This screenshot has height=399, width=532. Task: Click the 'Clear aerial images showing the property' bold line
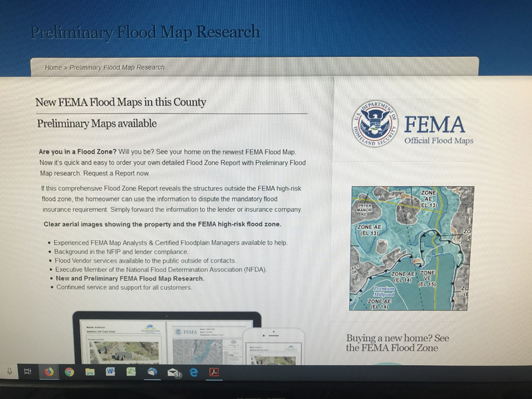[x=162, y=224]
